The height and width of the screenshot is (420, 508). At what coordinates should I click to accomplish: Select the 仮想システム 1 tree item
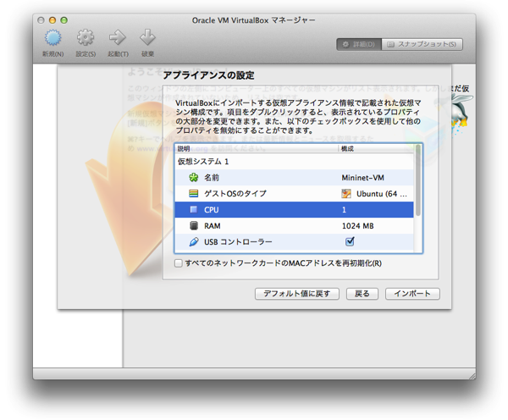coord(203,162)
